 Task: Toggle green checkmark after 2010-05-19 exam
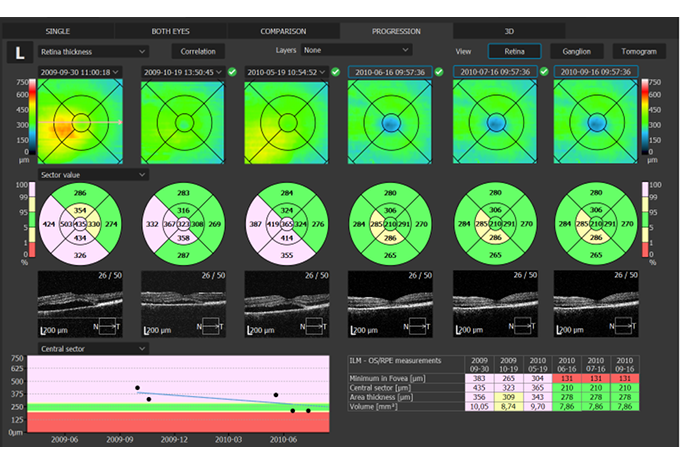pyautogui.click(x=336, y=72)
